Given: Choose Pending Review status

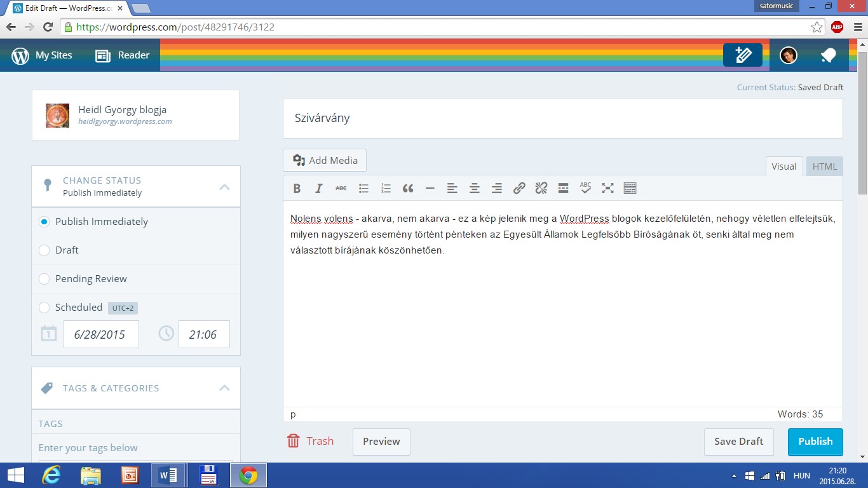Looking at the screenshot, I should [44, 279].
